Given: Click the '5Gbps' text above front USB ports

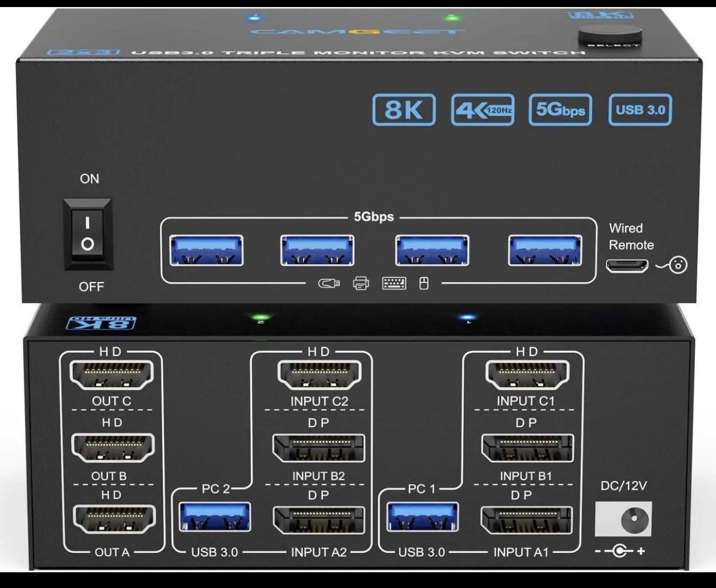Looking at the screenshot, I should click(x=374, y=216).
